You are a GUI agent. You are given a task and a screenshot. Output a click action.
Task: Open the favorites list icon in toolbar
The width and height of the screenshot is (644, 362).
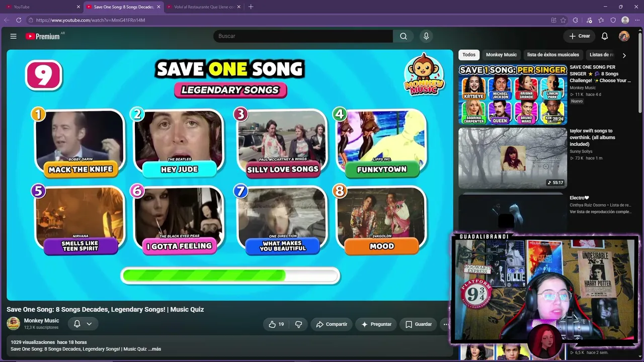click(601, 20)
